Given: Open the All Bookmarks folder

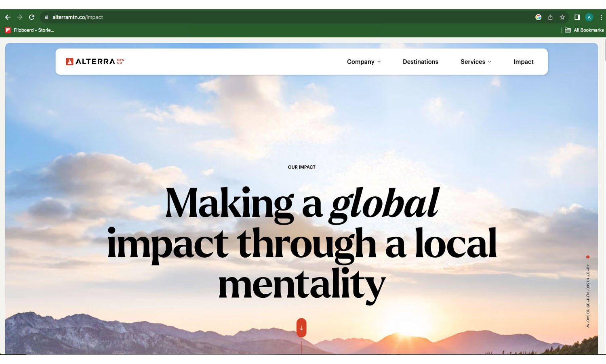Looking at the screenshot, I should [584, 30].
